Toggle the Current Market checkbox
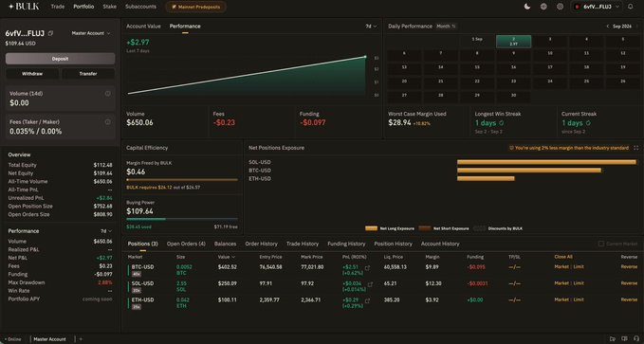The width and height of the screenshot is (644, 344). pyautogui.click(x=601, y=244)
